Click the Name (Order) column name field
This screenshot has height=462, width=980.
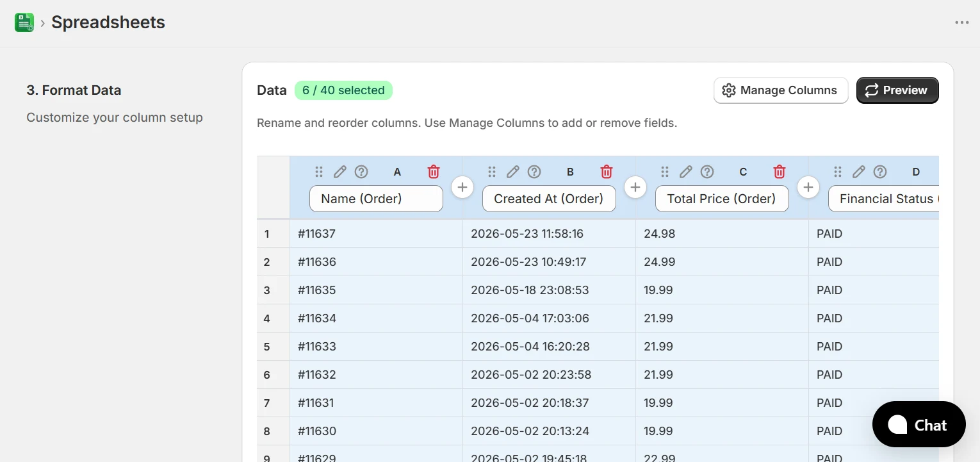click(x=376, y=199)
